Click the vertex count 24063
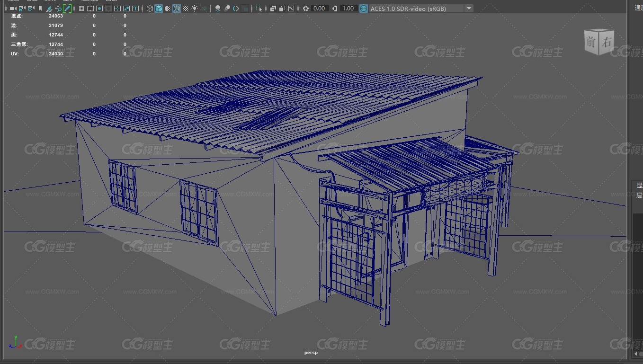This screenshot has height=364, width=643. (x=56, y=16)
